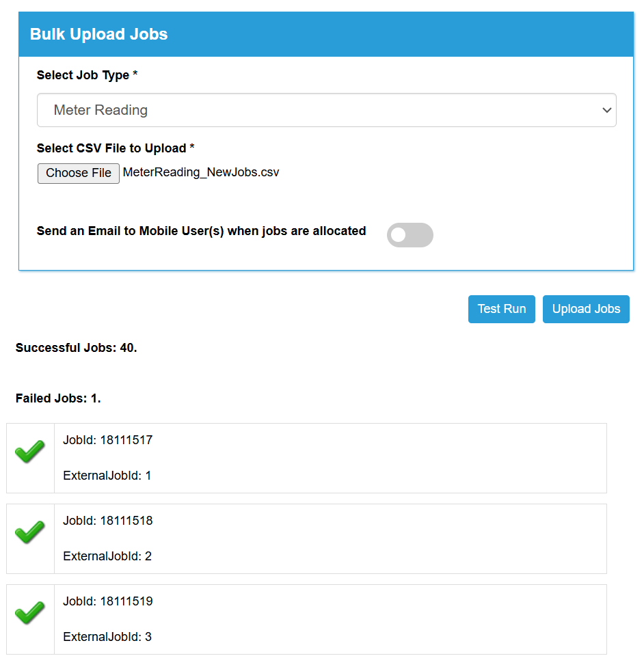Screen dimensions: 644x656
Task: Click the ExternalJobId: 2 text
Action: [107, 556]
